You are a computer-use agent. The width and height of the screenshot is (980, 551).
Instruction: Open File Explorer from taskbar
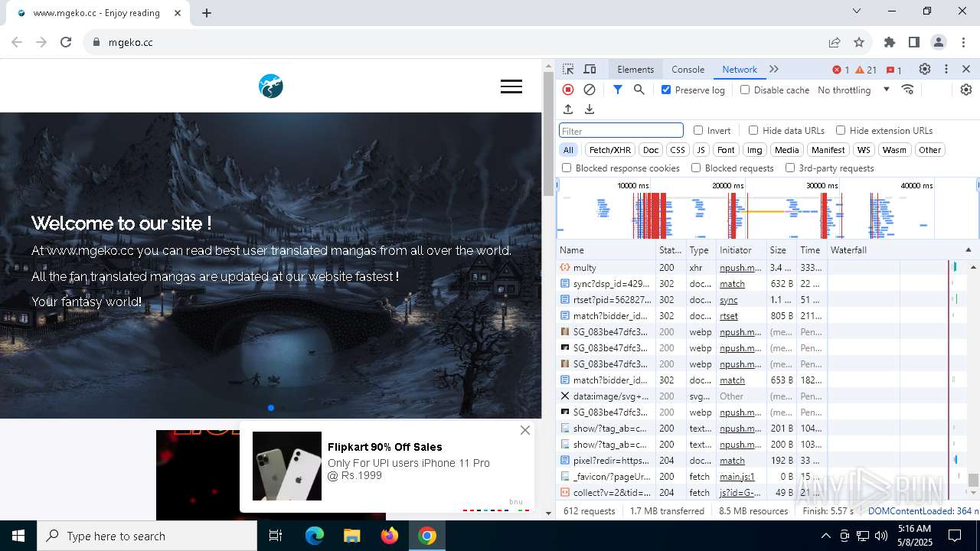point(351,536)
